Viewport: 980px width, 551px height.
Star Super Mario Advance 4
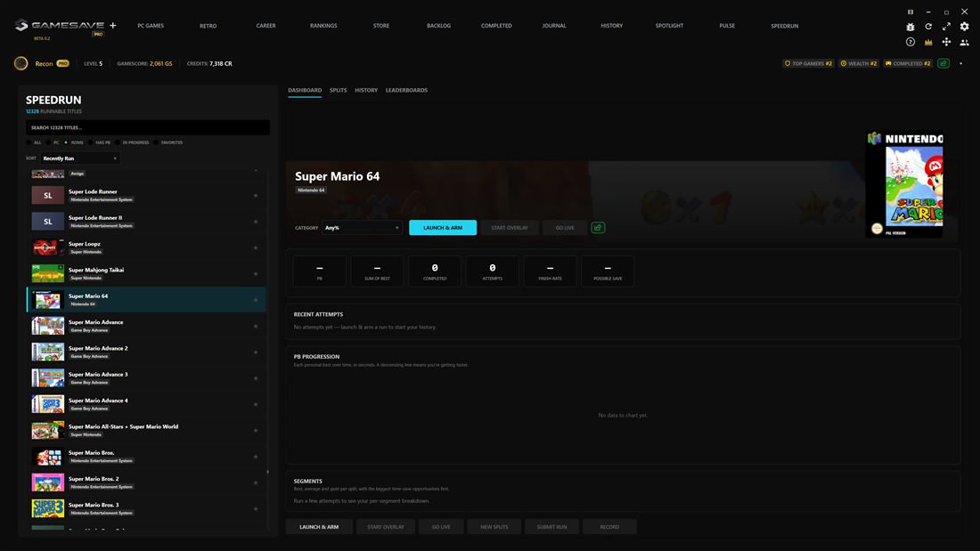[256, 404]
